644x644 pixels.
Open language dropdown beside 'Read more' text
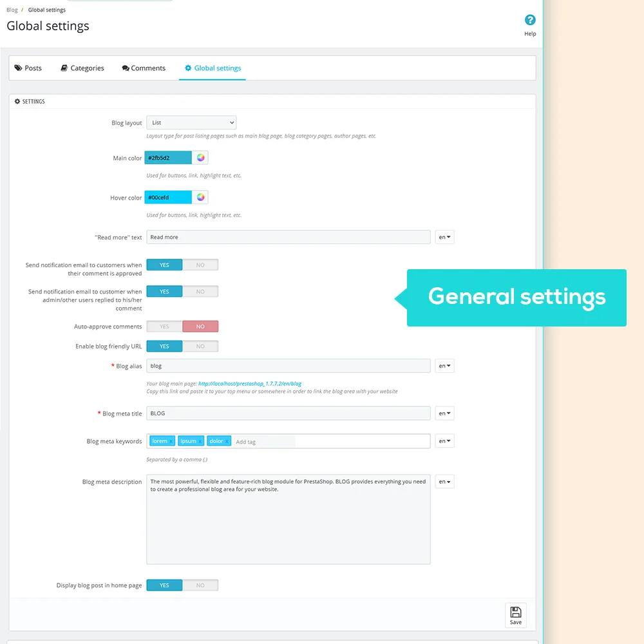point(444,237)
